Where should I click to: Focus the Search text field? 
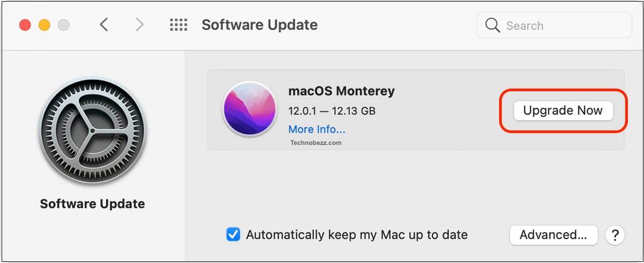pos(554,25)
